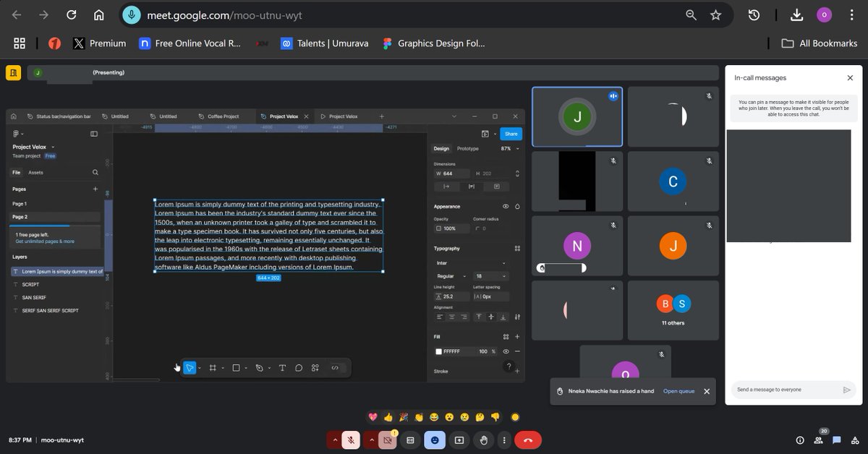Open the Regular font weight dropdown
This screenshot has height=454, width=868.
451,276
